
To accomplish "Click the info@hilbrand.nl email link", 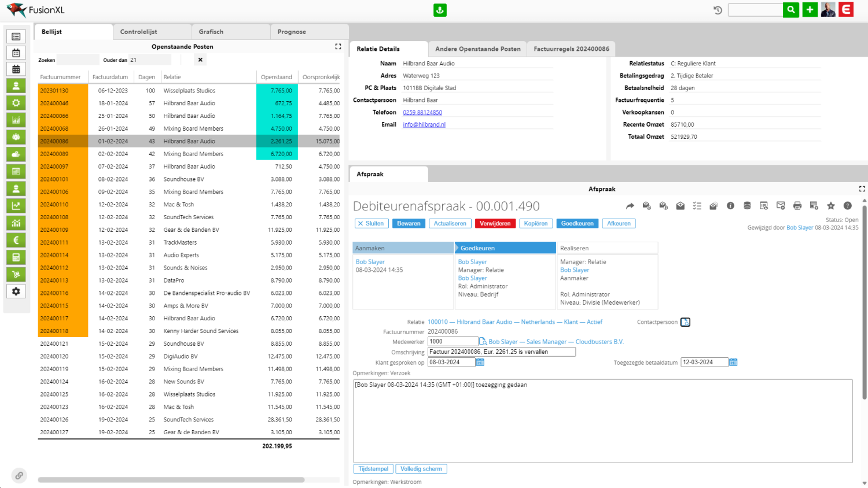I will tap(424, 124).
